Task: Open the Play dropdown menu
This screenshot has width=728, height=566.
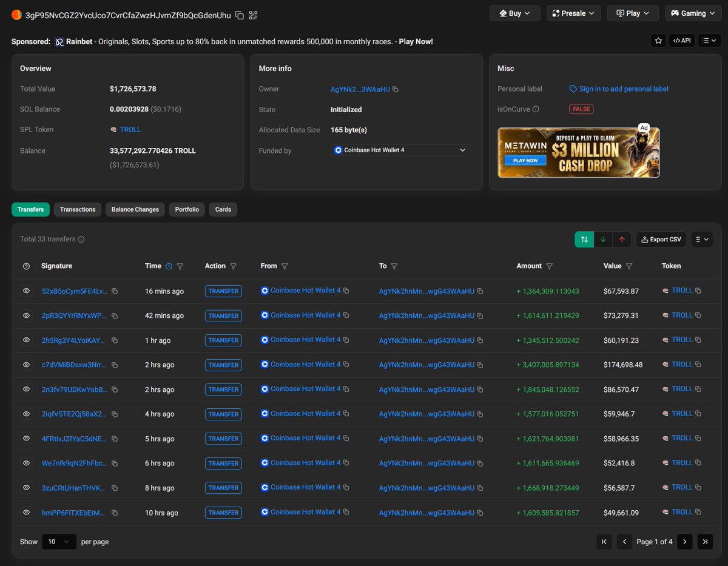Action: point(633,13)
